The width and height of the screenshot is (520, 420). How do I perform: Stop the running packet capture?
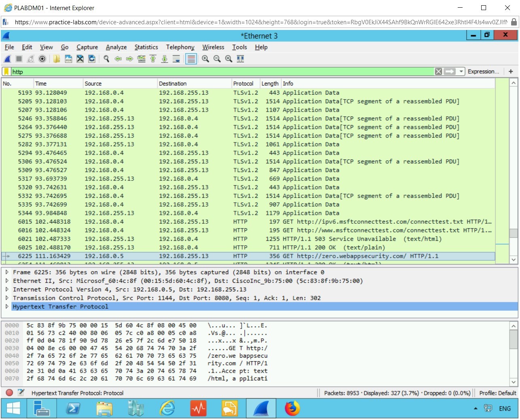[19, 59]
